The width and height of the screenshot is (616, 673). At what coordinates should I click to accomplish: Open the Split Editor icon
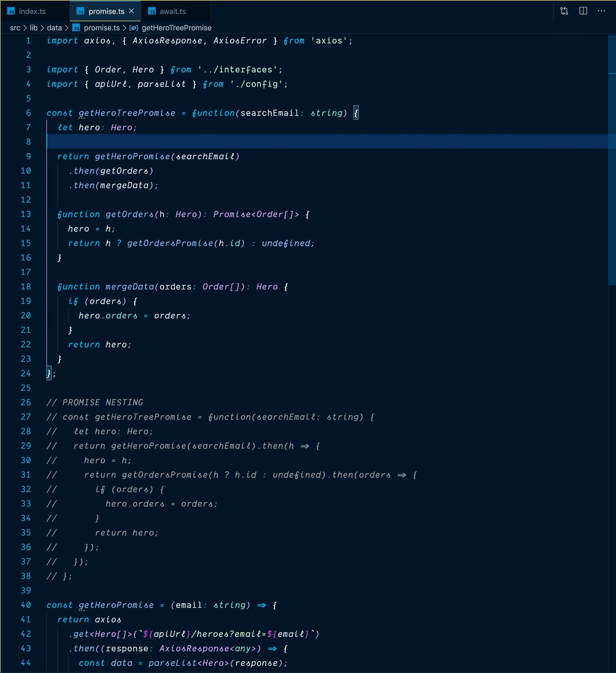[x=583, y=11]
